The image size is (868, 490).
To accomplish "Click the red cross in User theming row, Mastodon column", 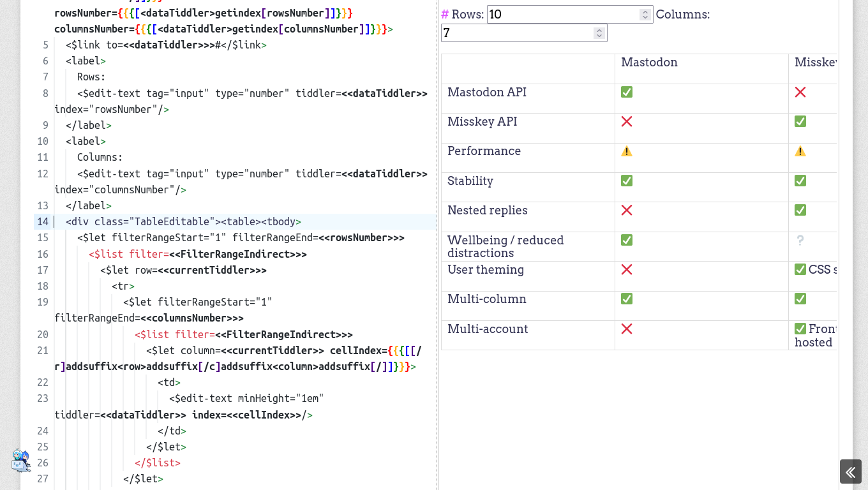I will [x=627, y=269].
